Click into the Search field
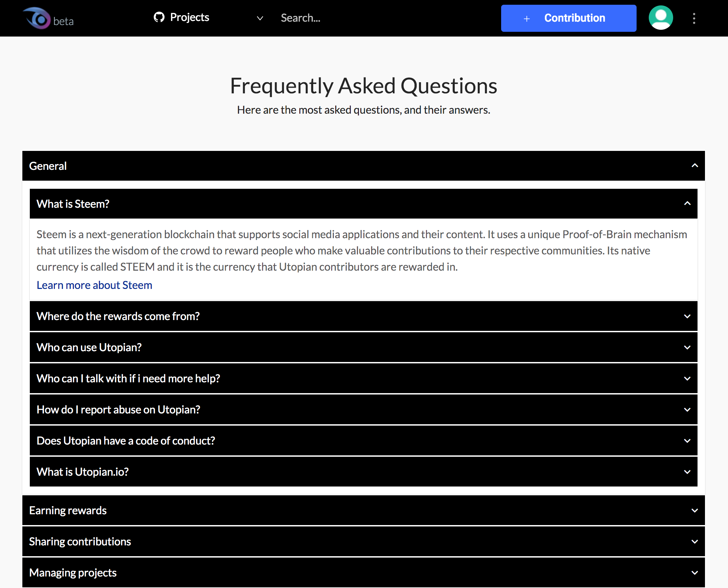Viewport: 728px width, 588px height. pyautogui.click(x=339, y=18)
